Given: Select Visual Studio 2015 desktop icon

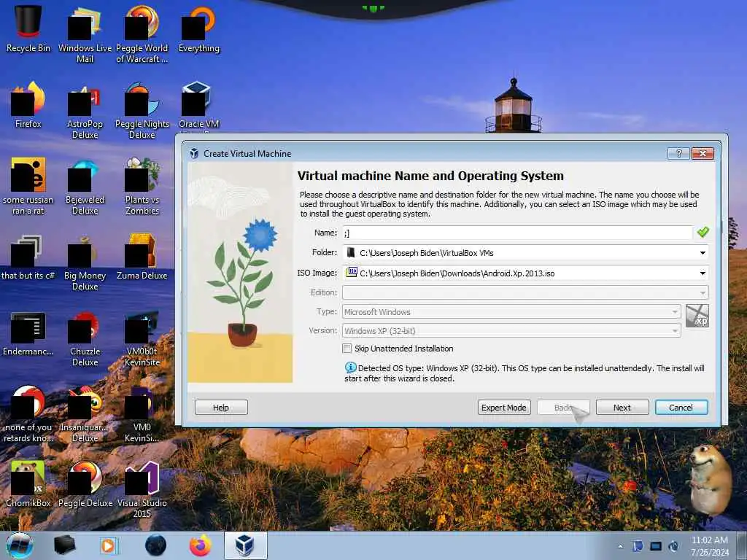Looking at the screenshot, I should point(142,489).
